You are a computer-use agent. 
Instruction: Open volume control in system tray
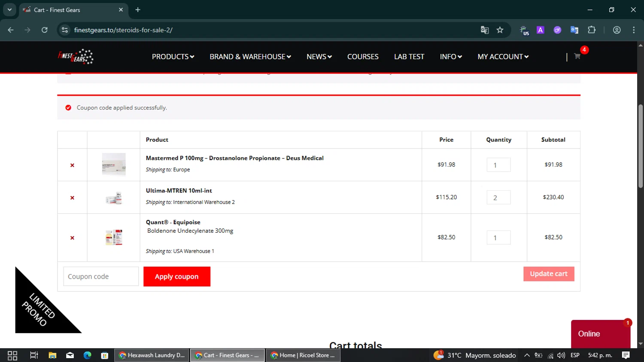[561, 356]
